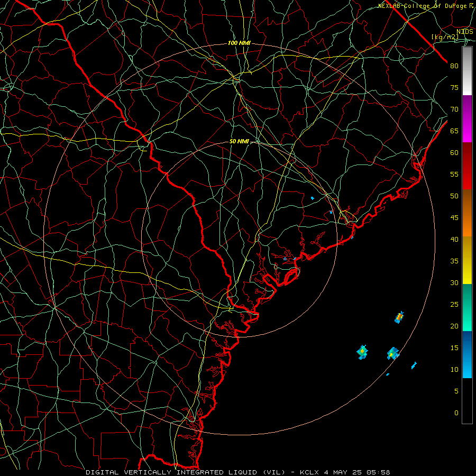Click the 100 NMI range ring label
Image resolution: width=476 pixels, height=476 pixels.
[x=239, y=43]
